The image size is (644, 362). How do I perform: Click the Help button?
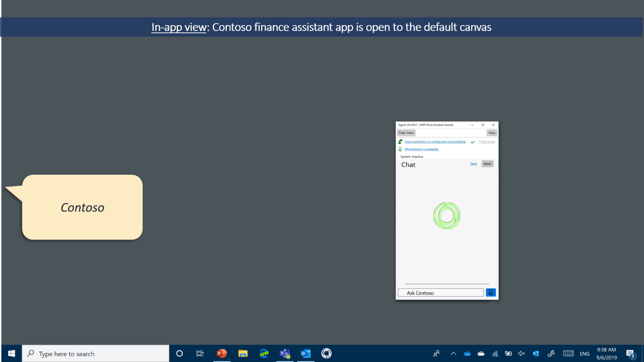tap(492, 133)
